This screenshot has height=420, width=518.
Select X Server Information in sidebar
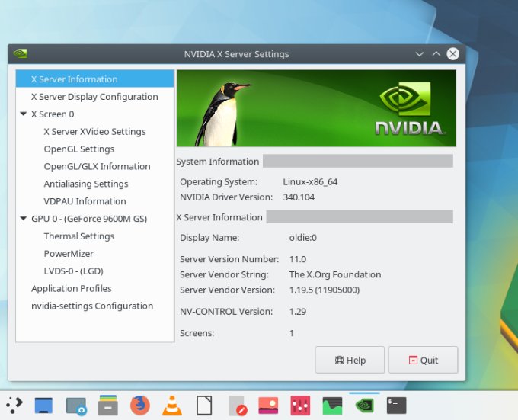point(94,79)
